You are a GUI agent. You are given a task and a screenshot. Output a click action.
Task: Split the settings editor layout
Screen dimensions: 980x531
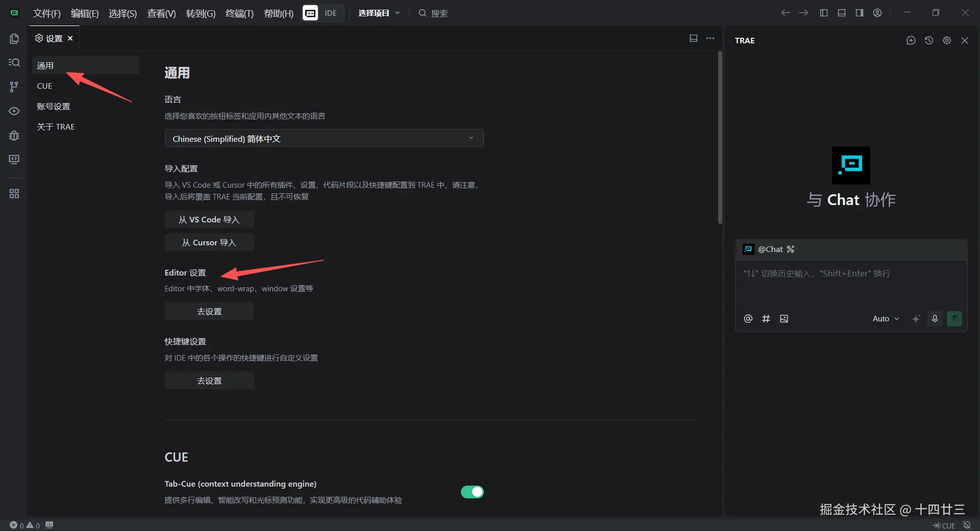(694, 38)
